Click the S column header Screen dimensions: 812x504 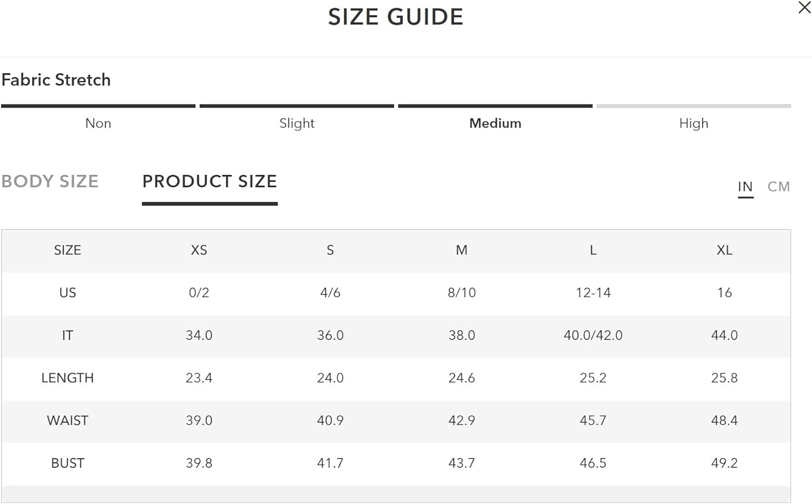click(x=330, y=250)
